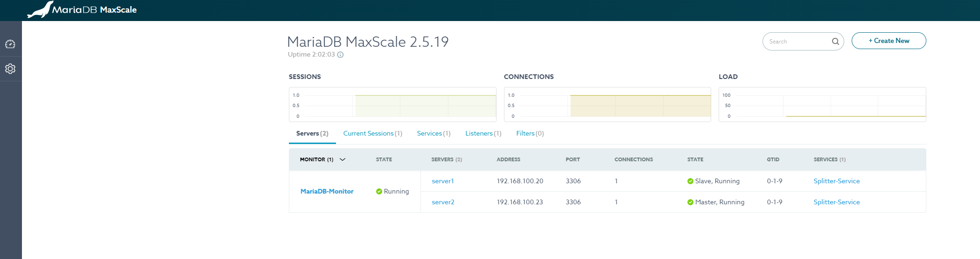Image resolution: width=980 pixels, height=259 pixels.
Task: Click the LOAD chart
Action: 822,104
